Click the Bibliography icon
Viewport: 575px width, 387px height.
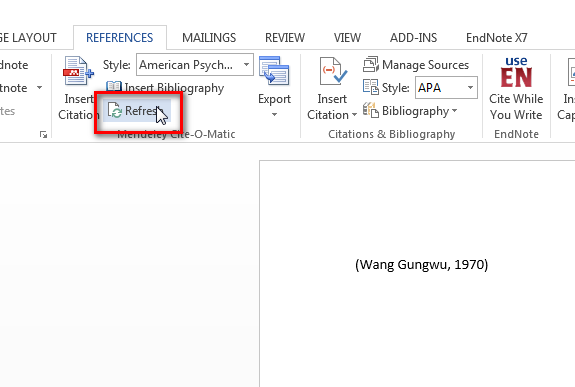371,110
